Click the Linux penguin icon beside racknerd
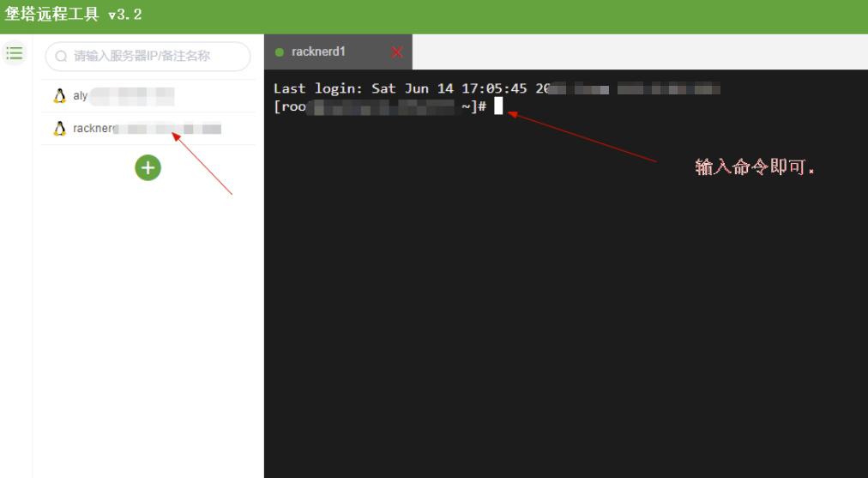 coord(59,129)
